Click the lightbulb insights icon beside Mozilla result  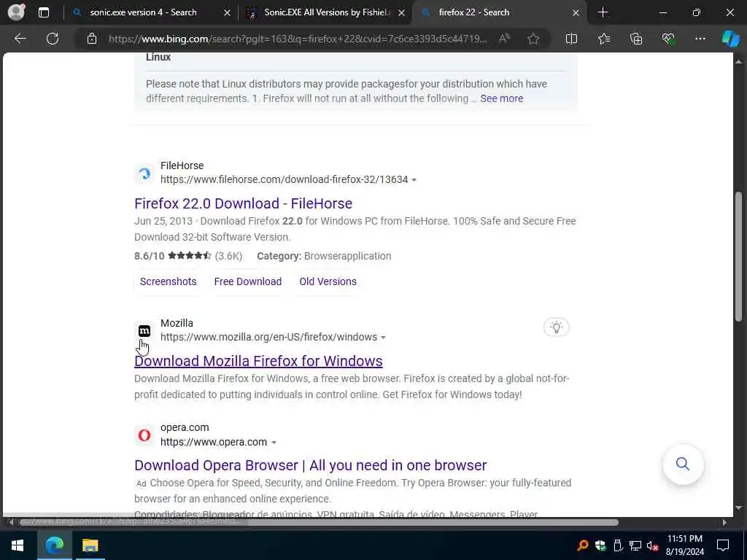[x=556, y=327]
